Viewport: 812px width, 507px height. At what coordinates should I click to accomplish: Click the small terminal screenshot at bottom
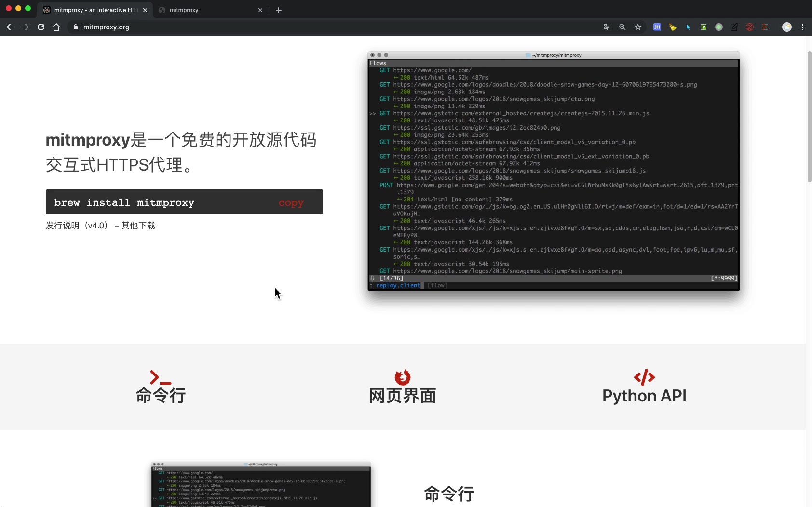point(261,484)
